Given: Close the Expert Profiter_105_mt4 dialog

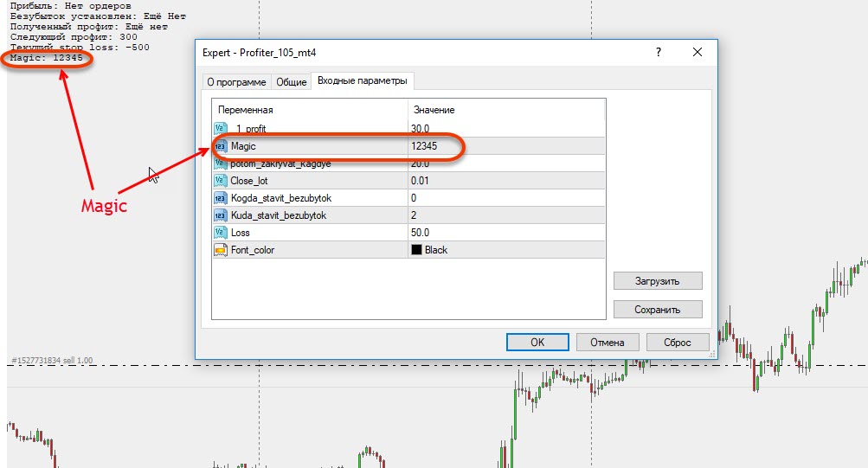Looking at the screenshot, I should pos(698,52).
